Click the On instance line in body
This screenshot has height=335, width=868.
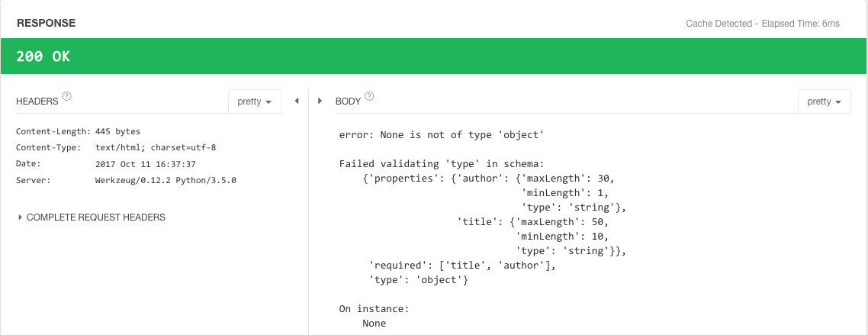pyautogui.click(x=374, y=309)
